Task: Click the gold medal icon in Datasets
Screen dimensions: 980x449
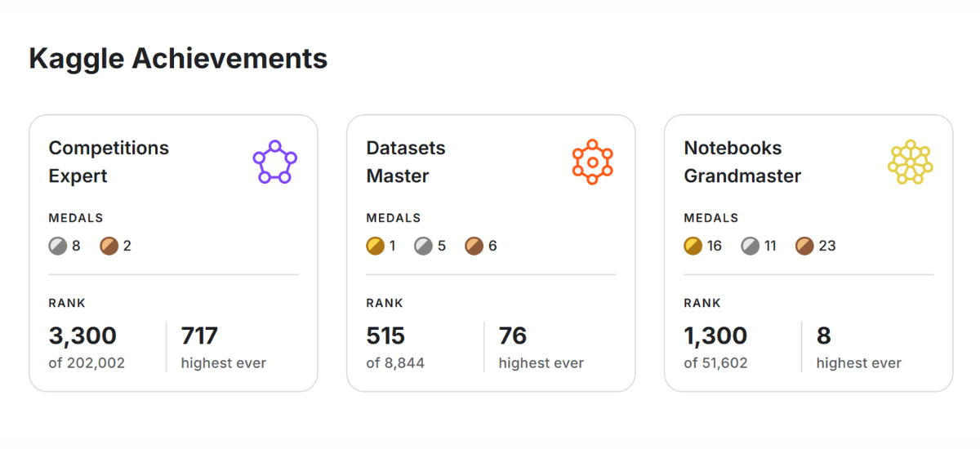Action: [x=376, y=246]
